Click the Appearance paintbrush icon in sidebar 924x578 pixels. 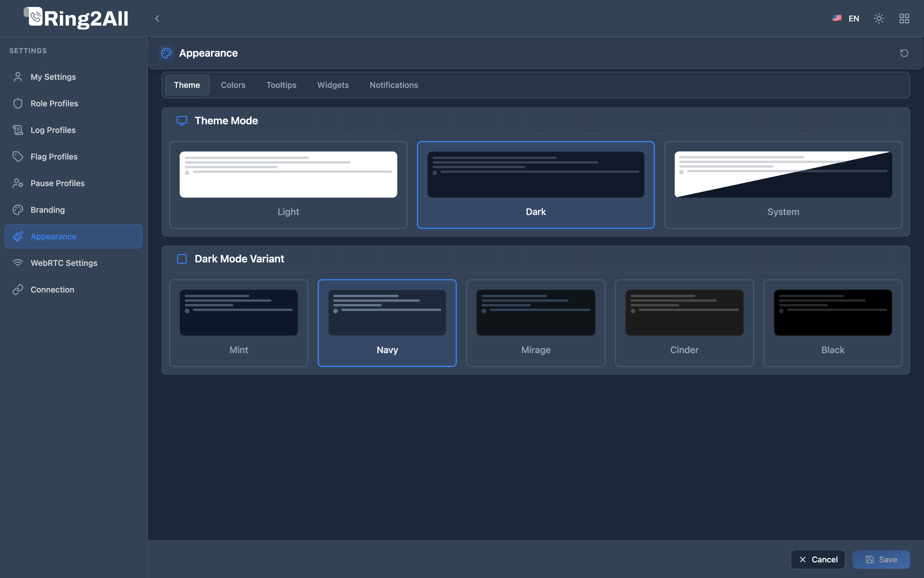18,236
